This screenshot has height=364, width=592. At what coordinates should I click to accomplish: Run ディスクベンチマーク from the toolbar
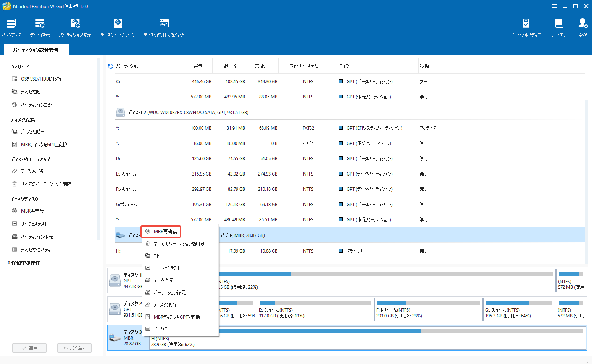(118, 27)
